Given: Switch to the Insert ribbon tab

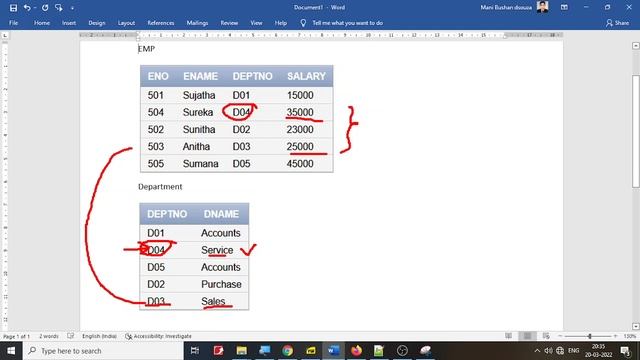Looking at the screenshot, I should (x=69, y=23).
